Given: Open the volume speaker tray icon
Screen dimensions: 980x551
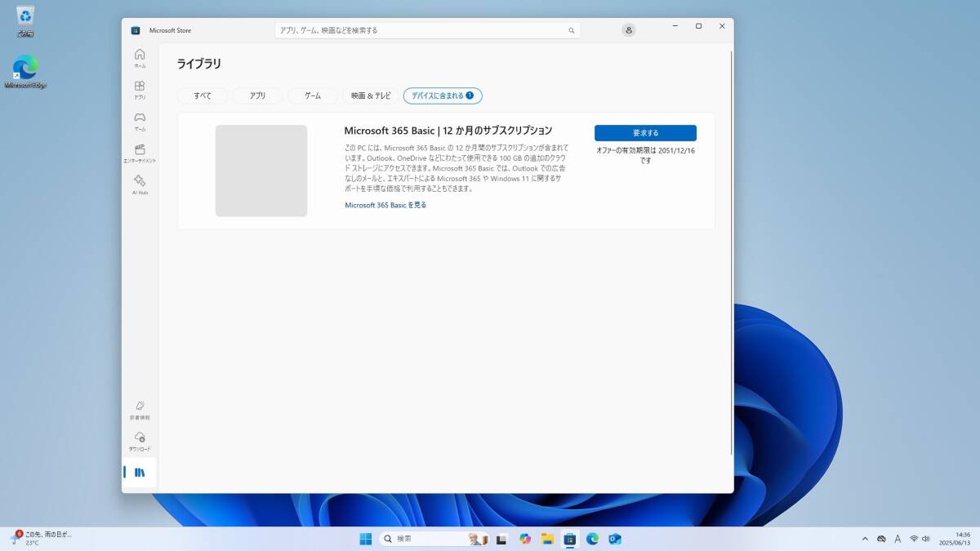Looking at the screenshot, I should click(926, 539).
